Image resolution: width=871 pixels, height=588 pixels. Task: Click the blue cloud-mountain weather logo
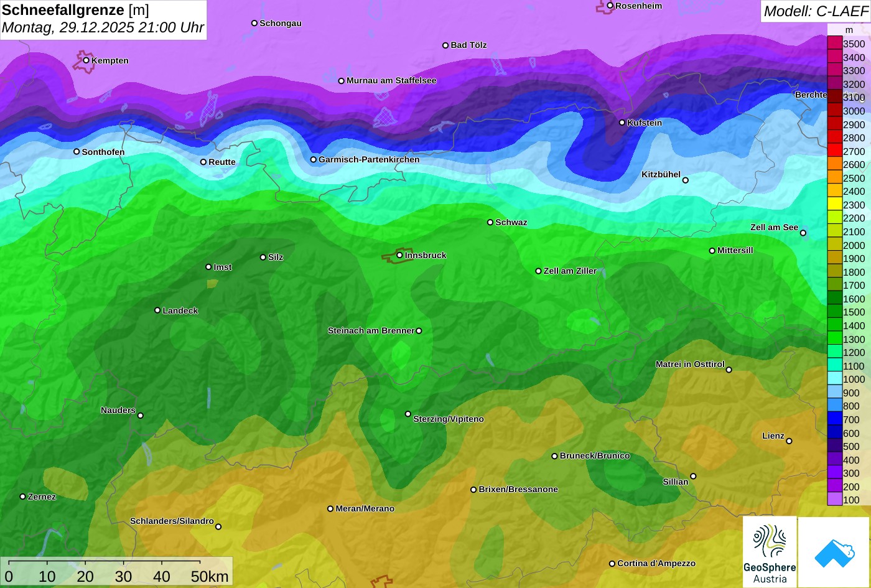834,552
